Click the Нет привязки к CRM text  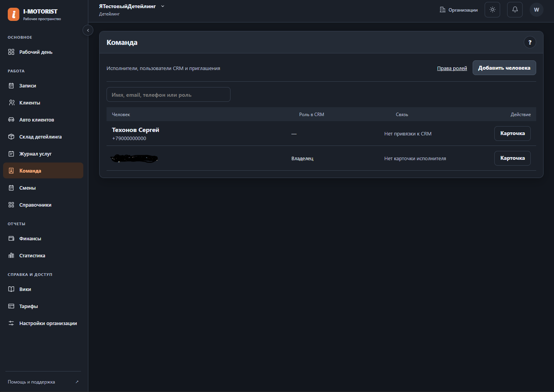408,134
